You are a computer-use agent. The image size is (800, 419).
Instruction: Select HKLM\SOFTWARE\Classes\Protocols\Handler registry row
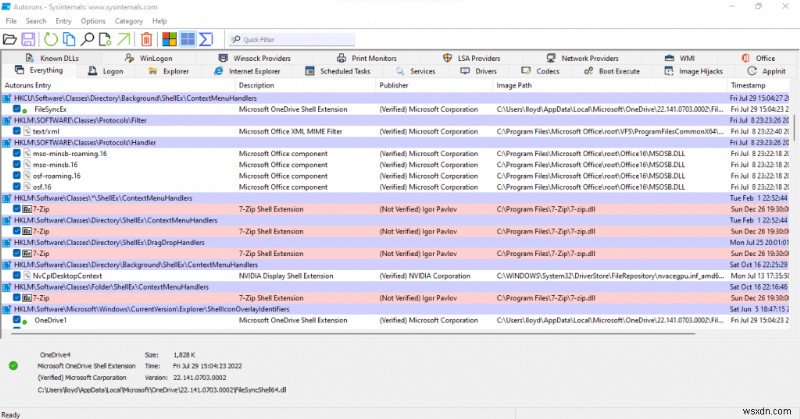pyautogui.click(x=395, y=142)
